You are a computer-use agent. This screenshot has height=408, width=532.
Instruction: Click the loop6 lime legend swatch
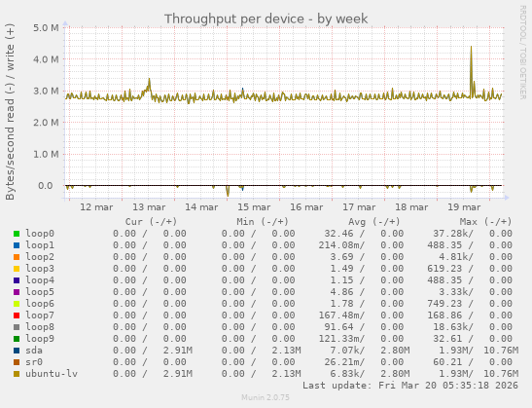pyautogui.click(x=17, y=304)
